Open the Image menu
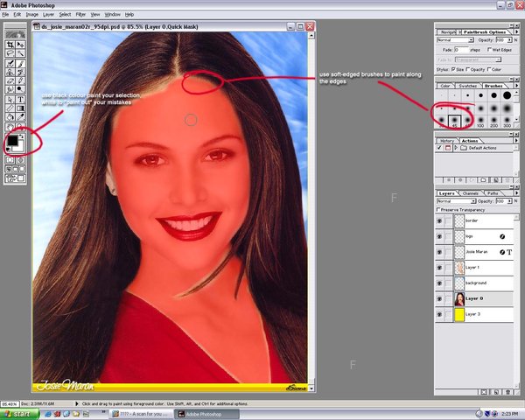Screen dimensions: 525x420 (x=32, y=14)
